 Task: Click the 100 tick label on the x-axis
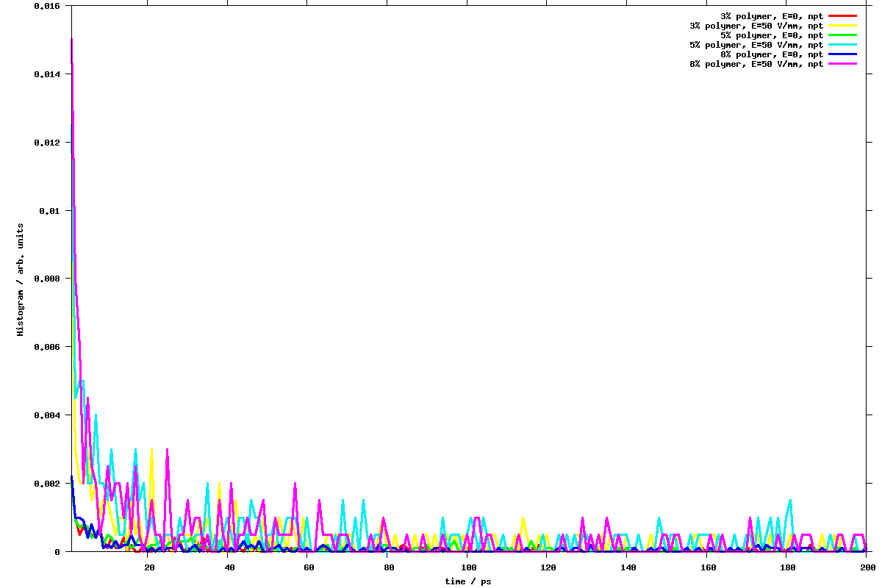[x=468, y=567]
